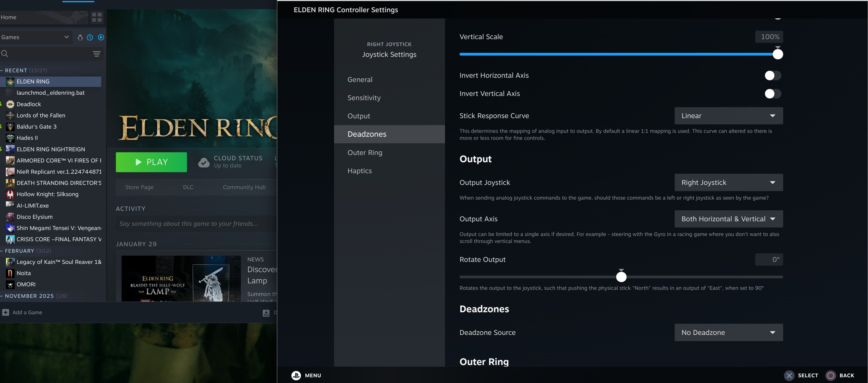The image size is (868, 383).
Task: Open Stick Response Curve dropdown
Action: click(x=728, y=116)
